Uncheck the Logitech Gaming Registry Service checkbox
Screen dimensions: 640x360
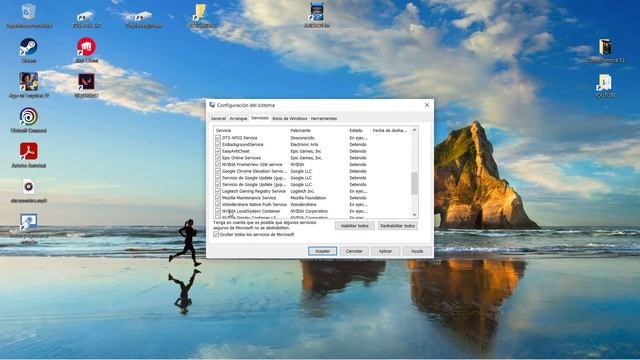[218, 191]
